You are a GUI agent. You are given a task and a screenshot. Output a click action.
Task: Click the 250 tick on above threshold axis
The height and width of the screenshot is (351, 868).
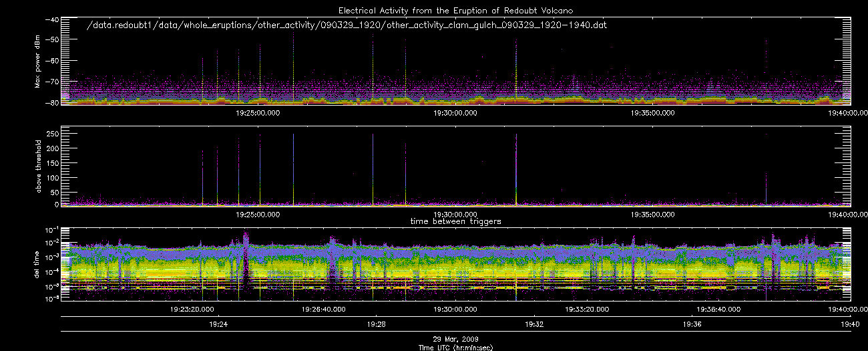[x=52, y=134]
